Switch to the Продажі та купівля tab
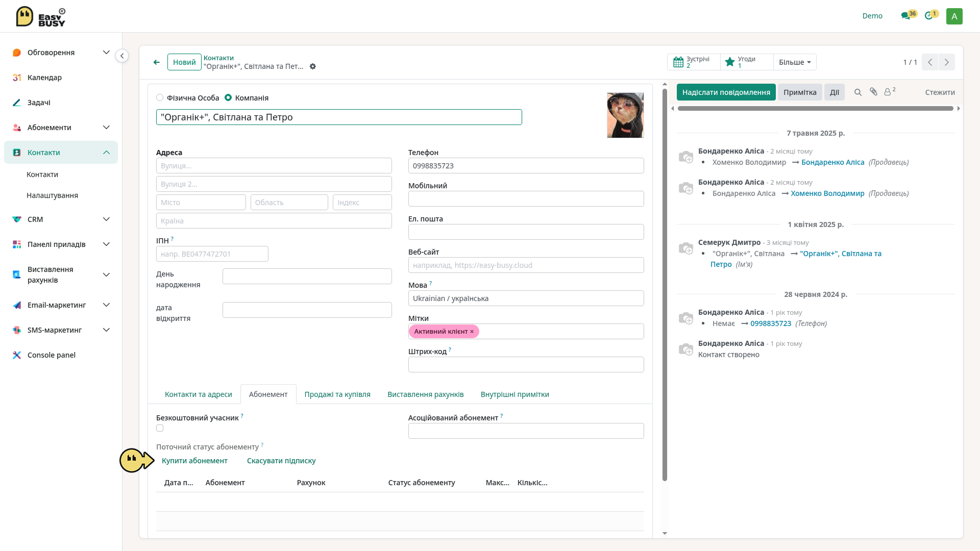The image size is (980, 551). [x=337, y=394]
